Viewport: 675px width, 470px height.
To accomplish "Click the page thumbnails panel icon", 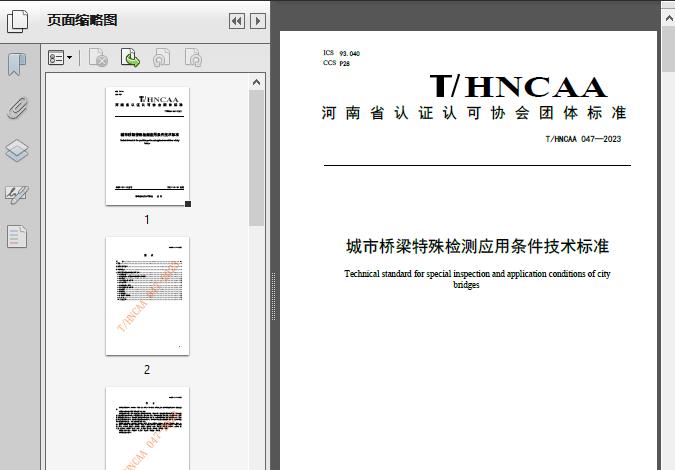I will pyautogui.click(x=17, y=21).
